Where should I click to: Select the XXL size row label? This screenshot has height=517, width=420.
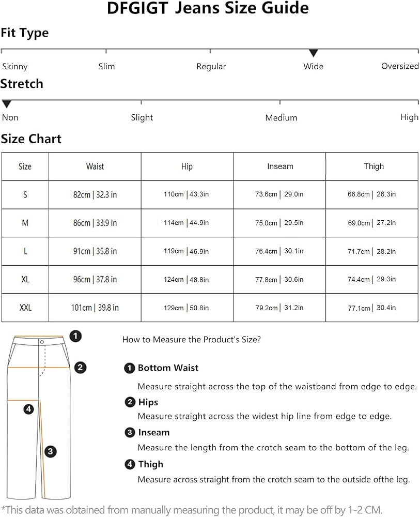25,308
